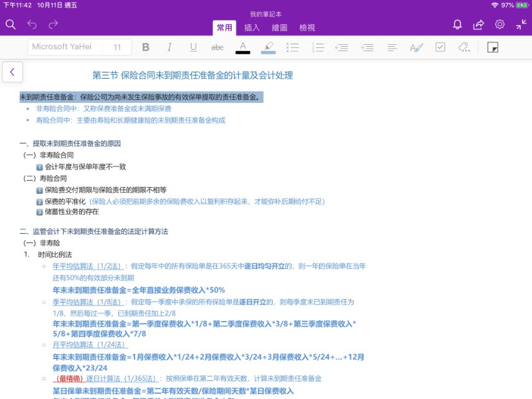
Task: Open the settings gear
Action: [x=500, y=24]
